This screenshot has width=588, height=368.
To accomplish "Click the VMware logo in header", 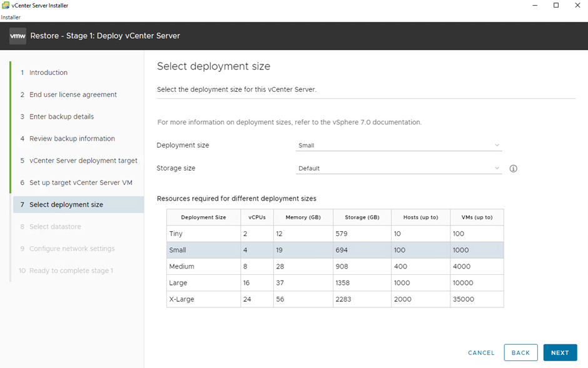I will pos(18,36).
